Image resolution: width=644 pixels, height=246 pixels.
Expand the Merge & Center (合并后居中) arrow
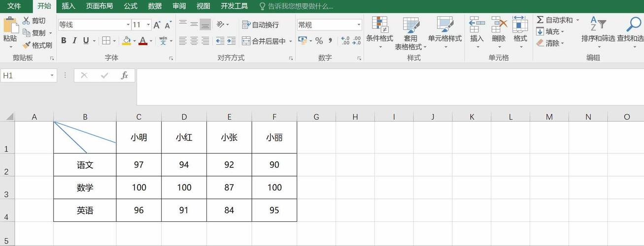[x=291, y=41]
